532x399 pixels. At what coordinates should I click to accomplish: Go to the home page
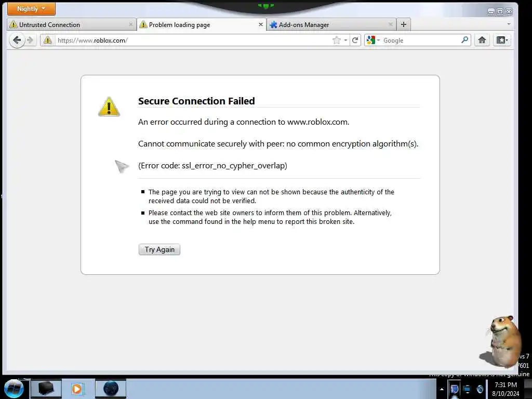point(482,40)
